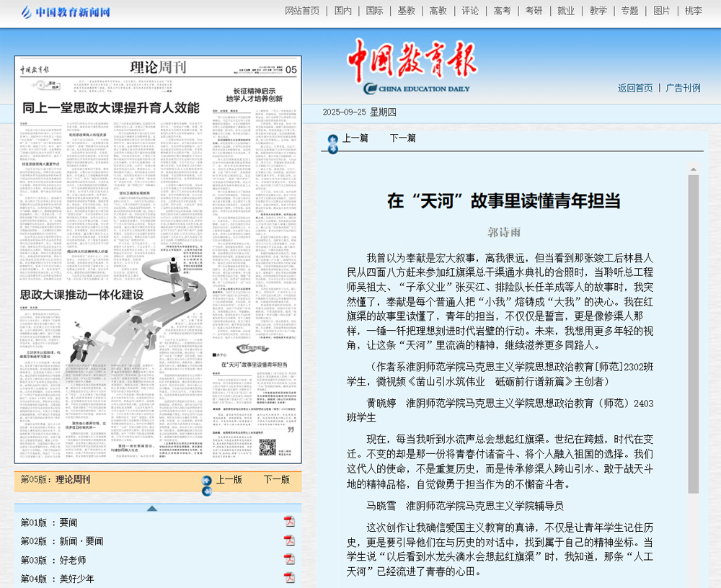Open the 广告刊例 link
The height and width of the screenshot is (588, 721).
coord(683,88)
